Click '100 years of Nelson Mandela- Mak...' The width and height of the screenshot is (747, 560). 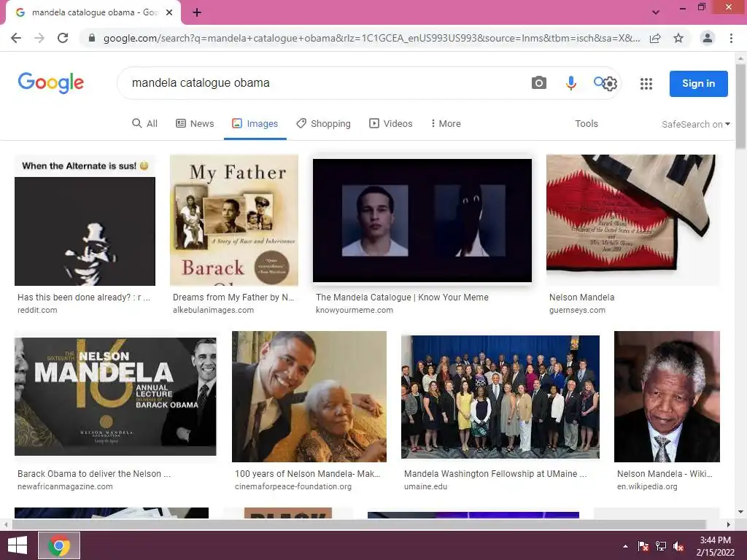(307, 474)
